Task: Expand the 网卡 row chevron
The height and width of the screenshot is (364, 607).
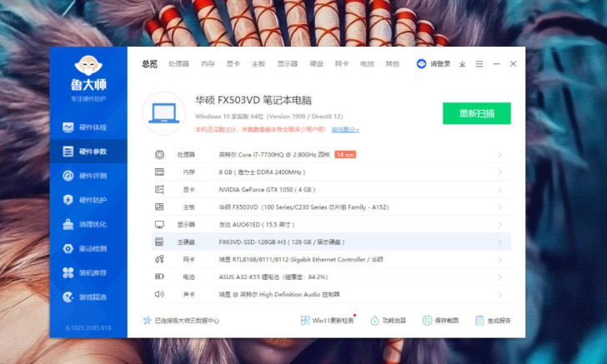Action: (500, 260)
